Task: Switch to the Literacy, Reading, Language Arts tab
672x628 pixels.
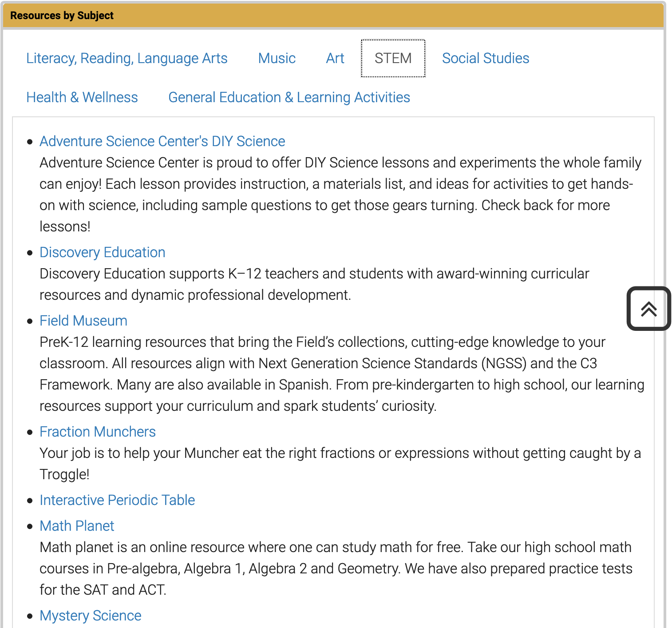Action: (127, 58)
